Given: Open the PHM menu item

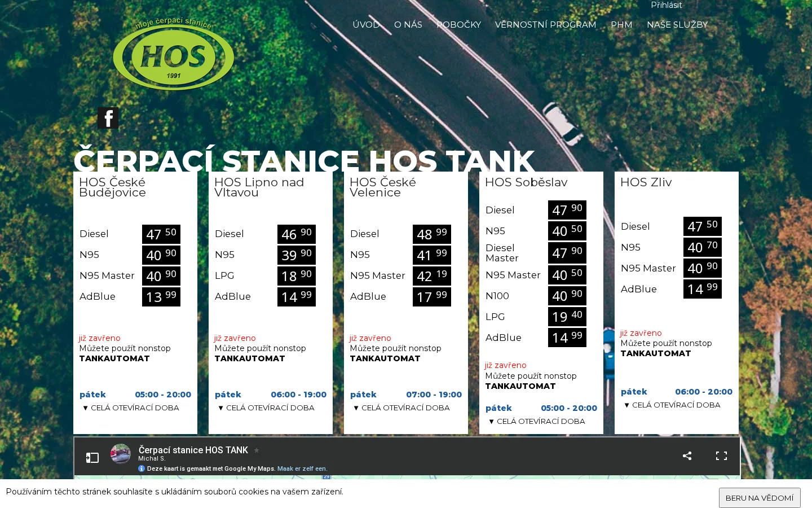Looking at the screenshot, I should click(621, 25).
